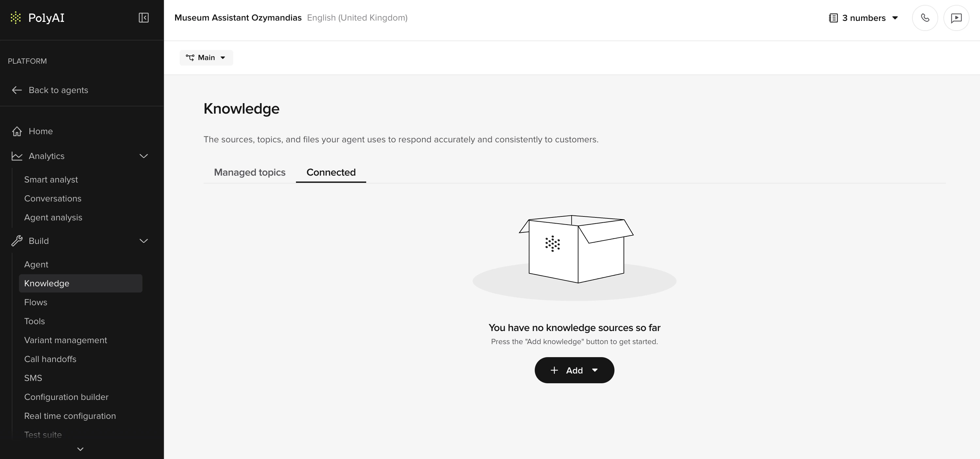Click the Analytics chart icon

(x=17, y=156)
